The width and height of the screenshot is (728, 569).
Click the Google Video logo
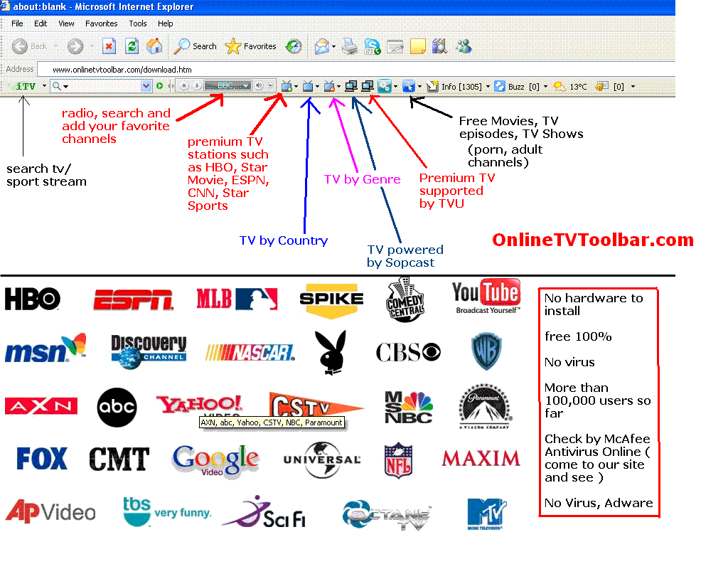point(215,460)
